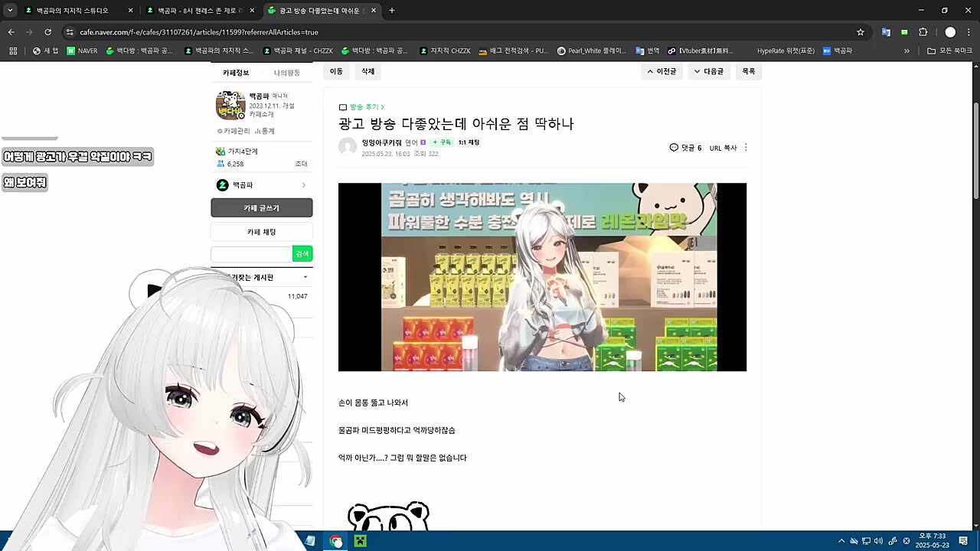
Task: Jump to comments via '댓글 6'
Action: coord(685,148)
